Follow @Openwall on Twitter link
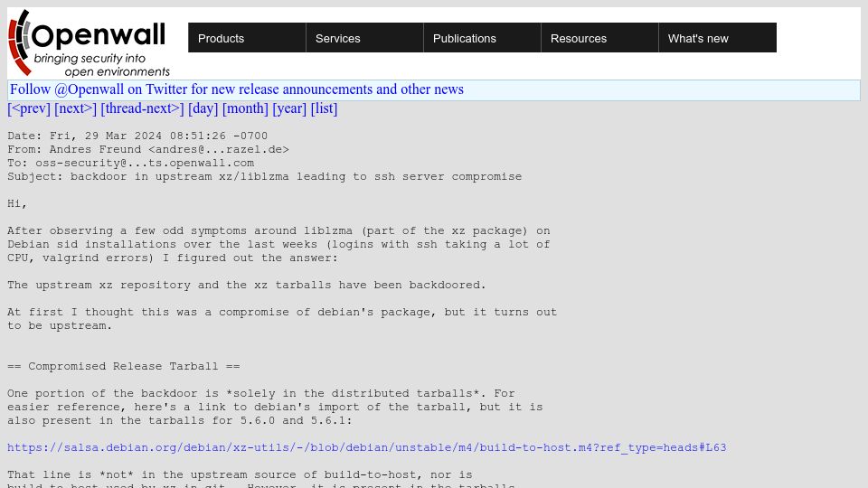Image resolution: width=868 pixels, height=488 pixels. tap(237, 89)
